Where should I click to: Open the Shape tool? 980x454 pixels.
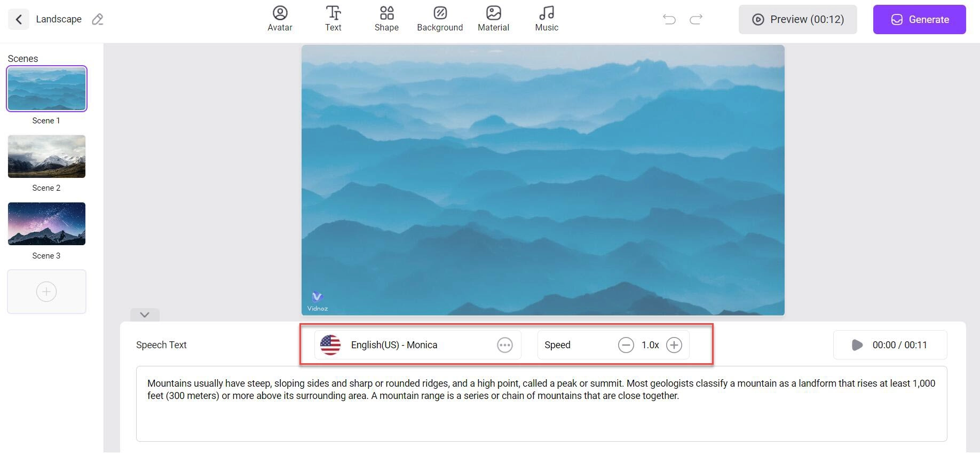386,19
